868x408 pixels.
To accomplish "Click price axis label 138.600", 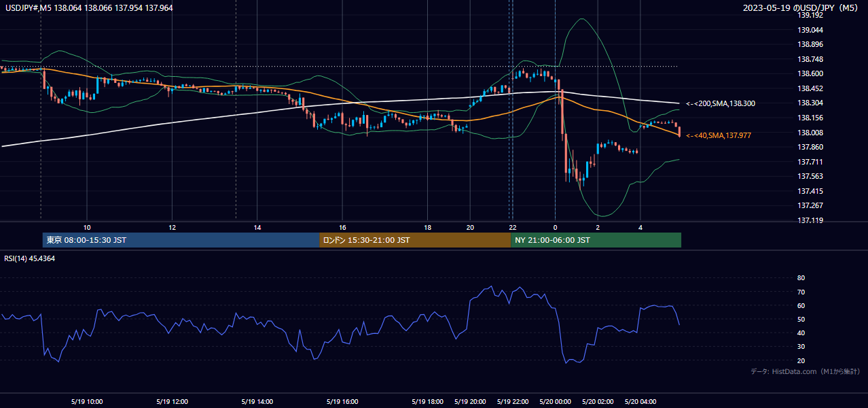I will pos(810,73).
